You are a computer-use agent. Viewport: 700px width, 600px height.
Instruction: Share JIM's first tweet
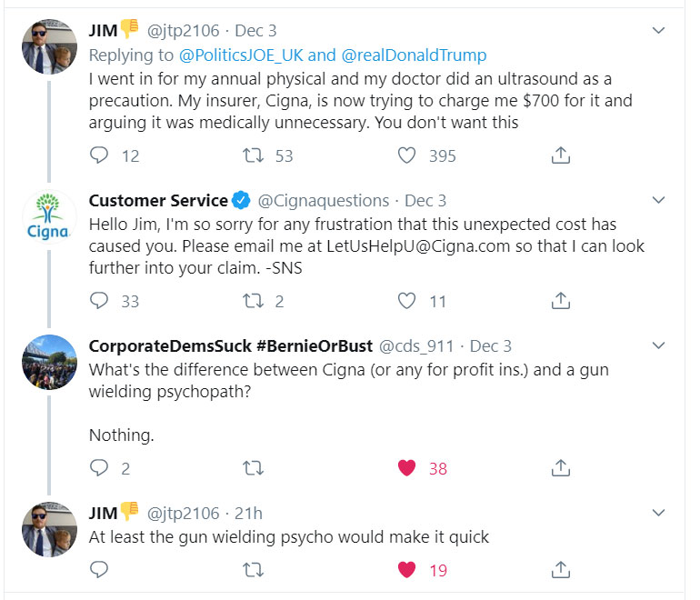(x=561, y=155)
